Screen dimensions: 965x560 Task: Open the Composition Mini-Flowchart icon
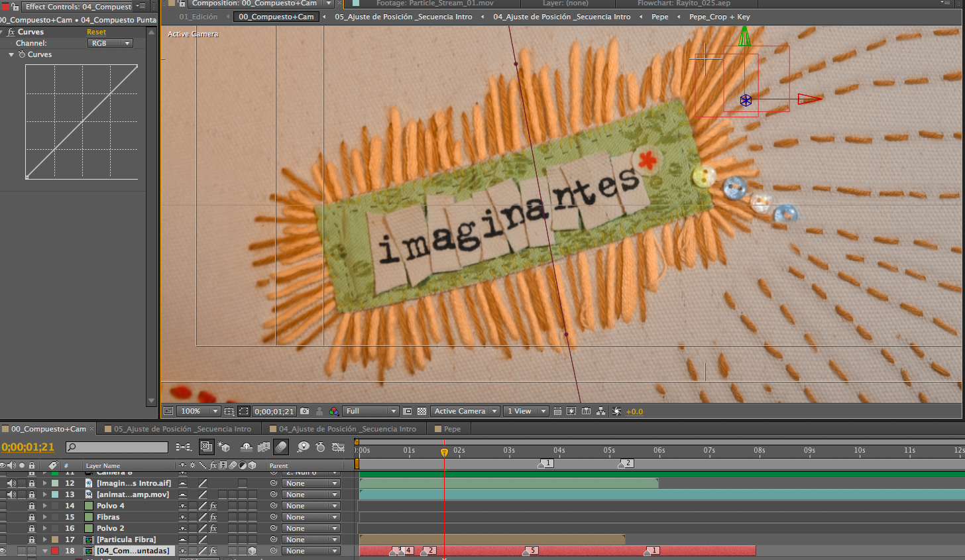[184, 447]
